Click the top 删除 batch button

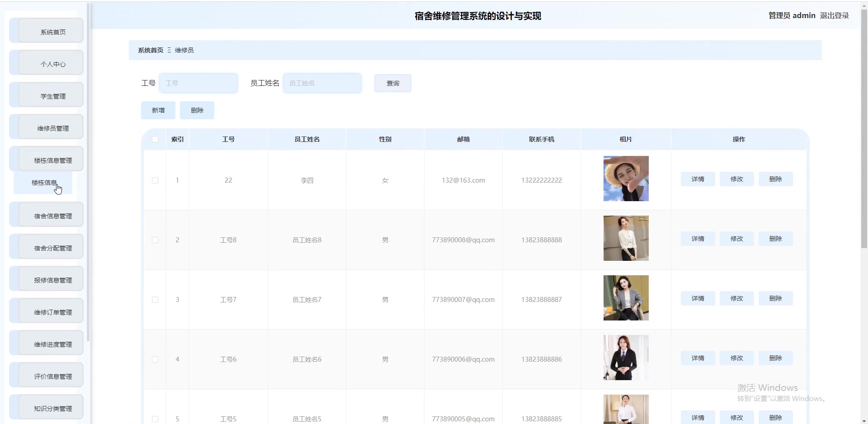pyautogui.click(x=197, y=110)
